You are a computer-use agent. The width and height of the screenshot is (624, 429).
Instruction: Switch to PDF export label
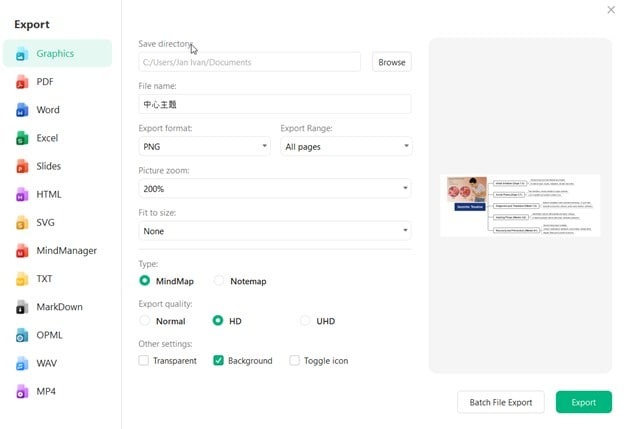click(45, 82)
